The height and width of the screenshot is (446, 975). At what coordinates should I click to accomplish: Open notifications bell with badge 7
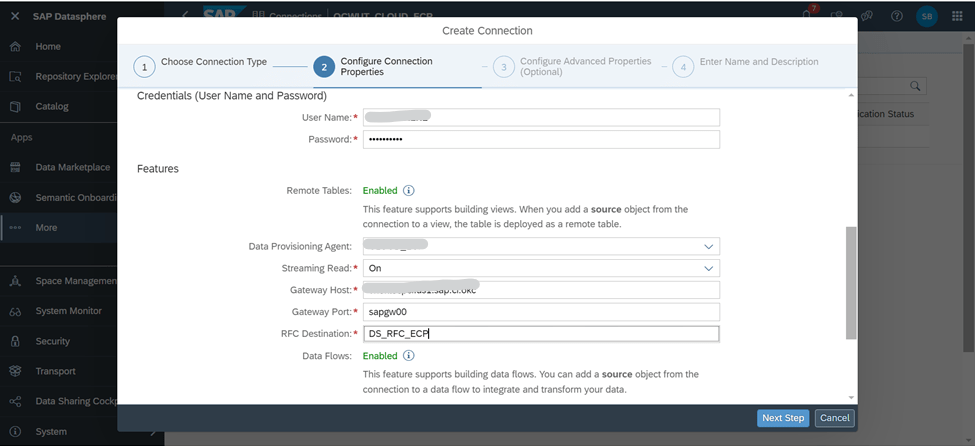tap(808, 15)
